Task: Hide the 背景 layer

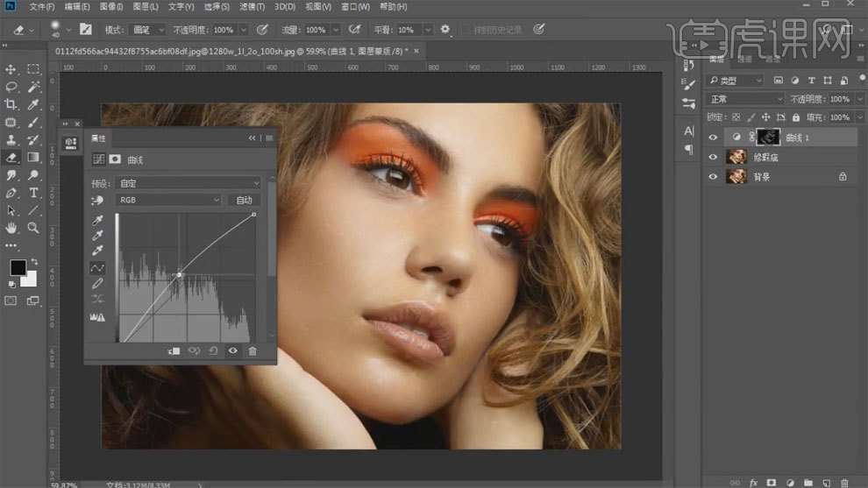Action: click(x=713, y=177)
